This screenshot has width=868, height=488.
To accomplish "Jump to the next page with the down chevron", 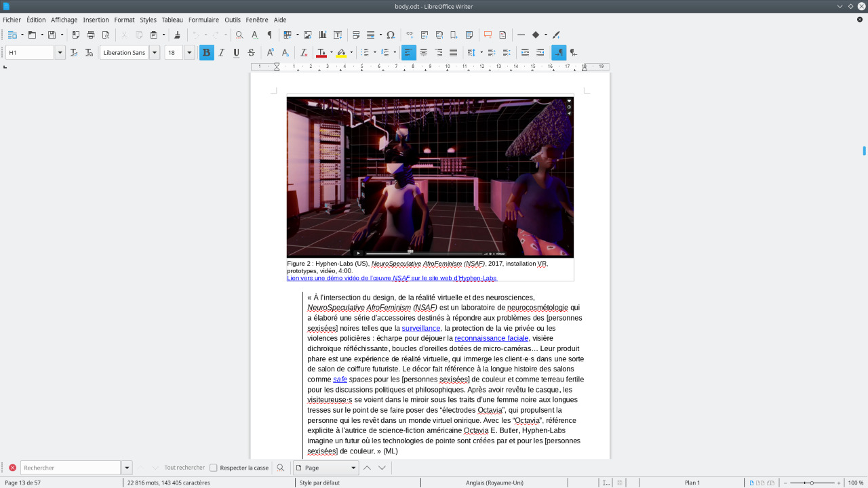I will (382, 468).
